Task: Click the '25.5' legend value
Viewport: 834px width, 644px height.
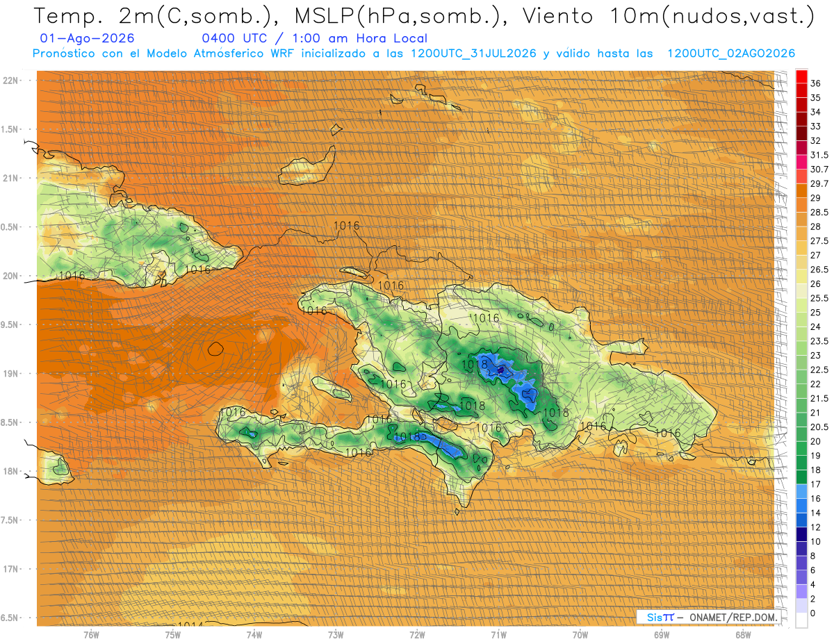Action: (x=819, y=298)
